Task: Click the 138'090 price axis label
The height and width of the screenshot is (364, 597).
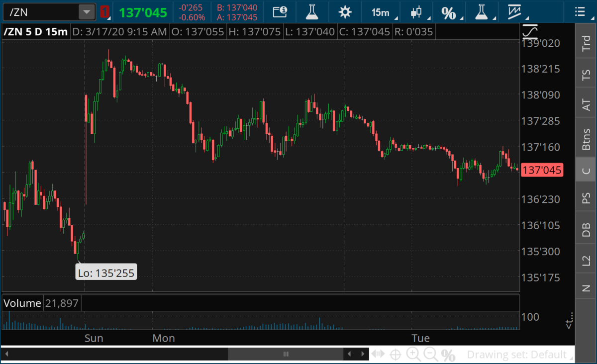Action: pyautogui.click(x=540, y=95)
